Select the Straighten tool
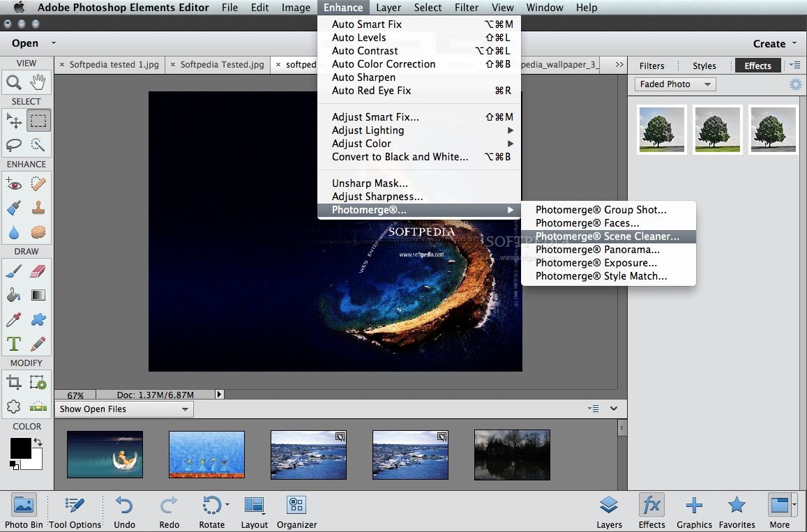Viewport: 807px width, 532px height. (38, 406)
